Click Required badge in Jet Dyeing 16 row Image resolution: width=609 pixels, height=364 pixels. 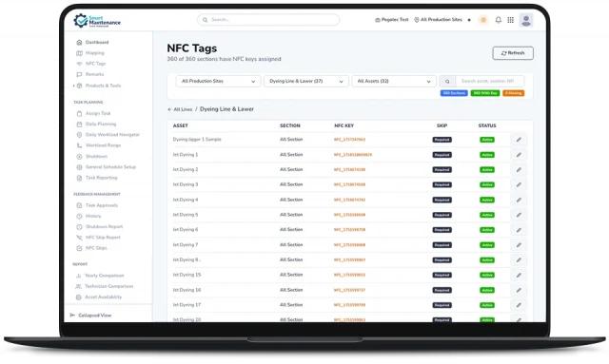pyautogui.click(x=442, y=290)
